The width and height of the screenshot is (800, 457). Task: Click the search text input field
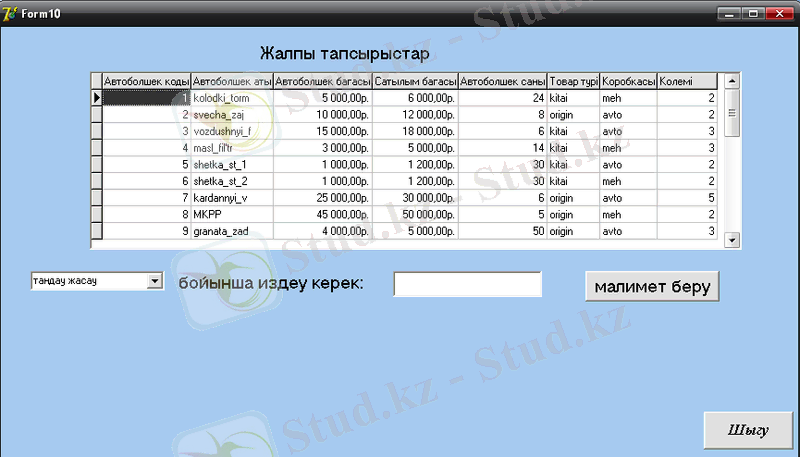click(x=467, y=284)
